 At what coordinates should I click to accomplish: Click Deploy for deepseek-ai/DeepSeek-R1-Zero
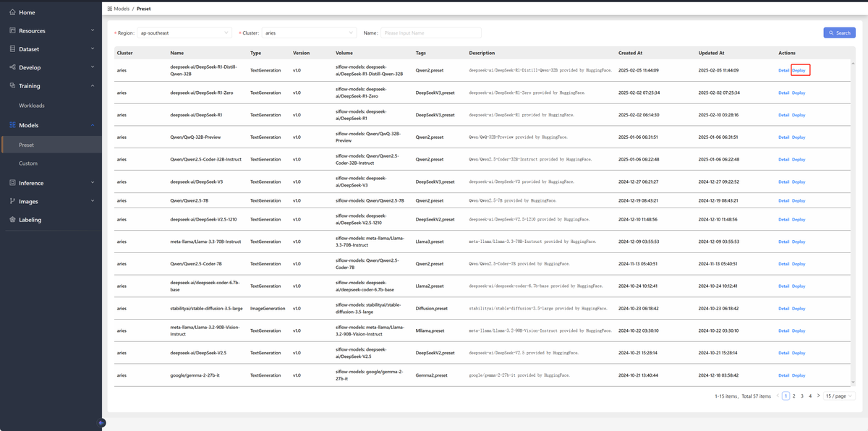tap(799, 93)
